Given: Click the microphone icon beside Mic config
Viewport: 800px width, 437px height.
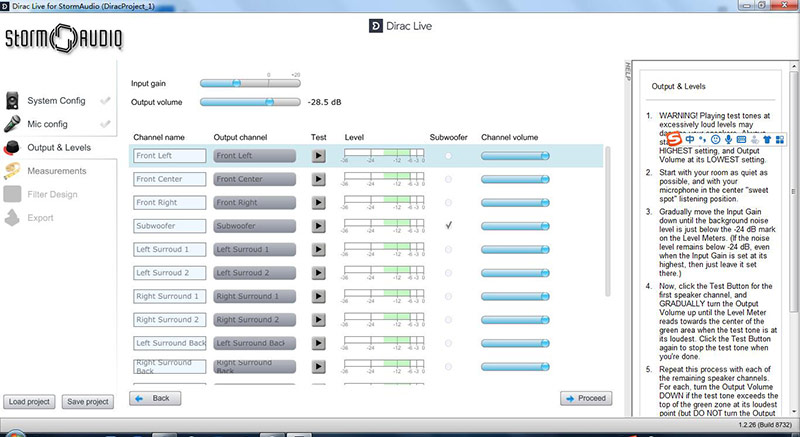Looking at the screenshot, I should pos(12,124).
